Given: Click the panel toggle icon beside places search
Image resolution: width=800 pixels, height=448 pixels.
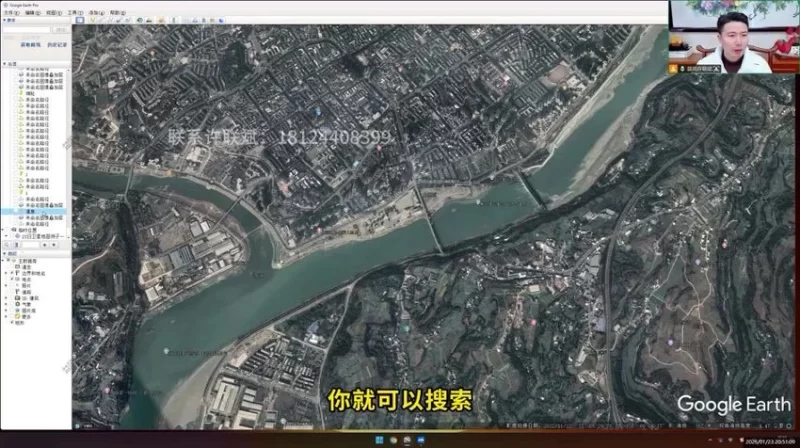Looking at the screenshot, I should [17, 245].
